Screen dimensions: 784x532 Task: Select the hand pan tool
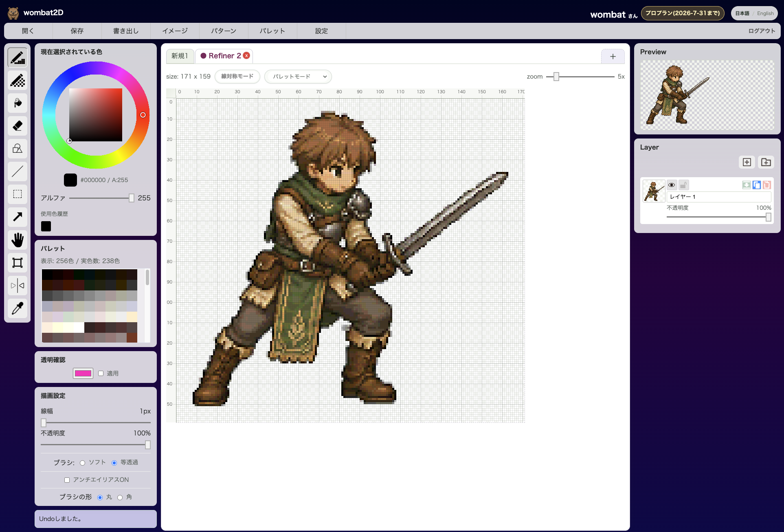[18, 240]
